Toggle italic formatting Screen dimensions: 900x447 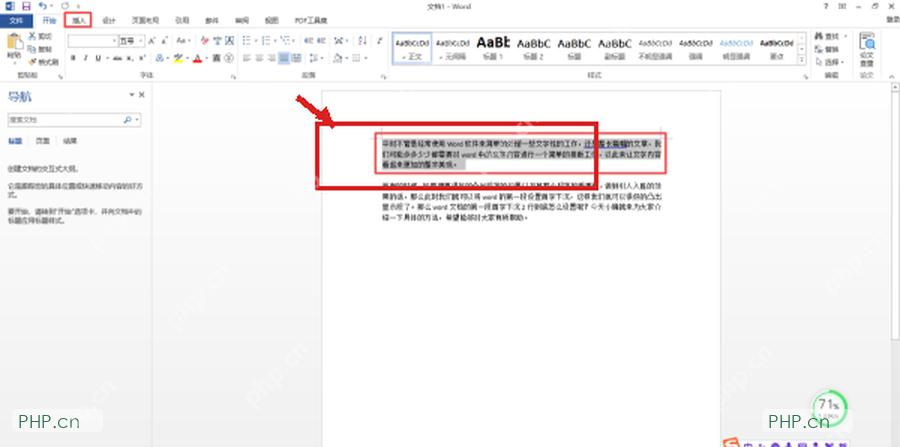86,58
